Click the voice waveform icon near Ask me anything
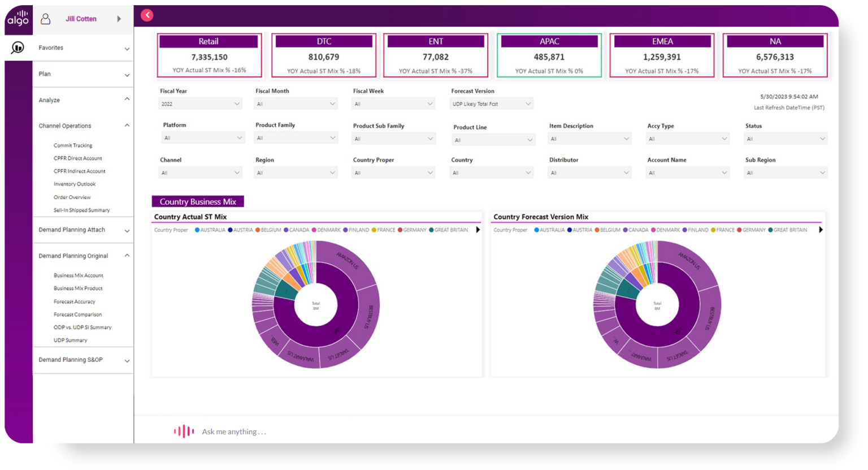Viewport: 868px width, 470px height. 183,431
